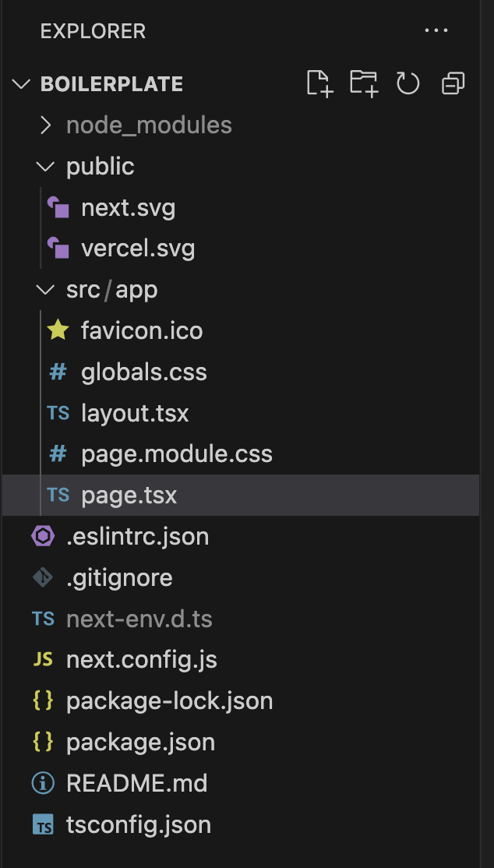This screenshot has height=868, width=494.
Task: Refresh the Explorer file tree
Action: [x=408, y=83]
